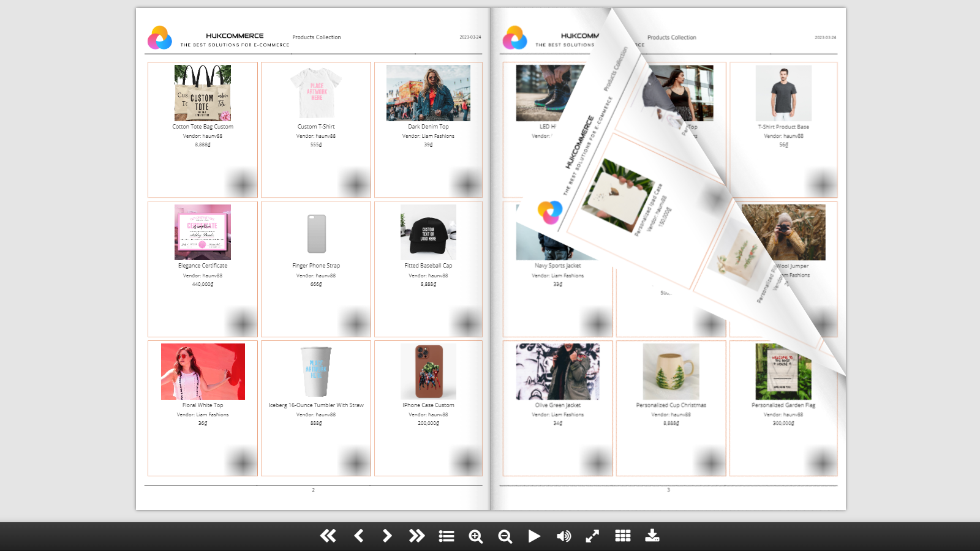Open the Personalized Cup Christmas image
The width and height of the screenshot is (980, 551).
(671, 372)
